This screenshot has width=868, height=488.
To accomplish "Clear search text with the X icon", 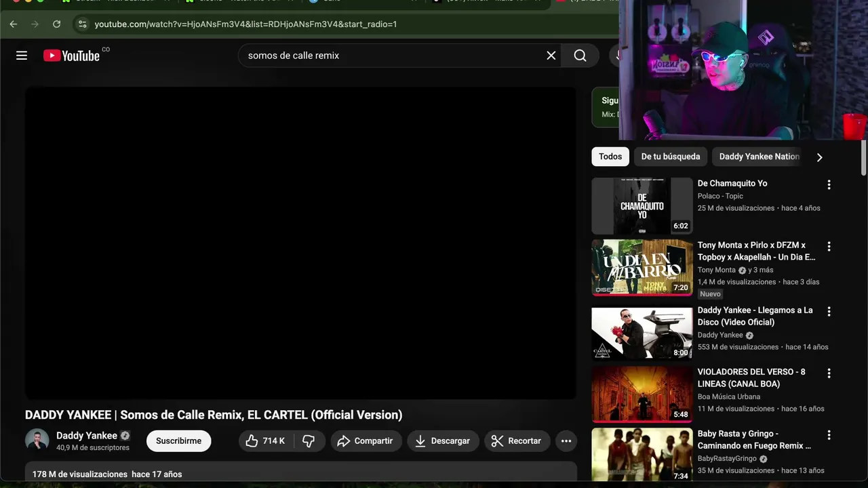I will tap(551, 56).
